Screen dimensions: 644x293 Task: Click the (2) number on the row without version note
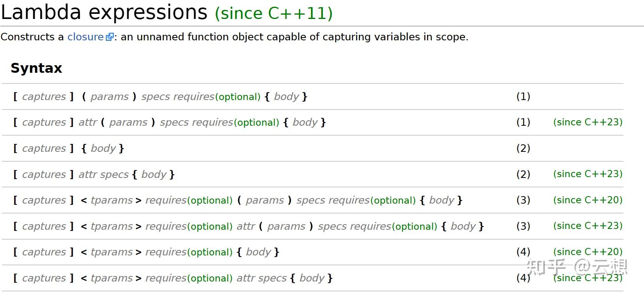coord(523,148)
